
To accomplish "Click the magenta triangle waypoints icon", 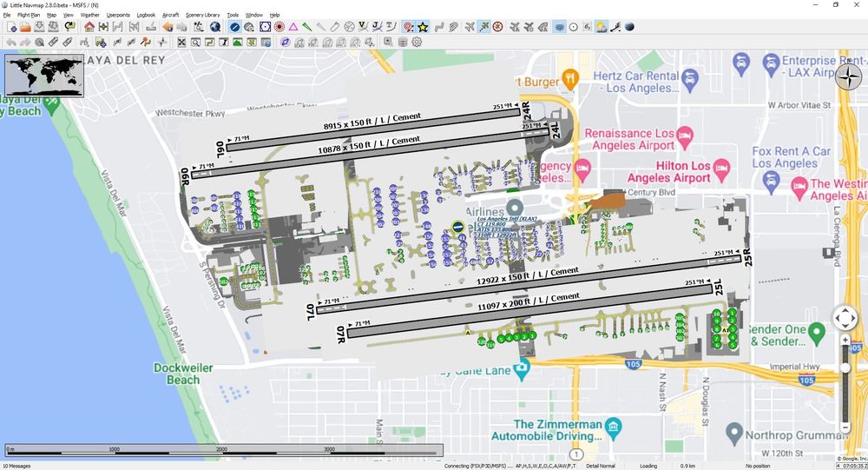I will tap(293, 27).
